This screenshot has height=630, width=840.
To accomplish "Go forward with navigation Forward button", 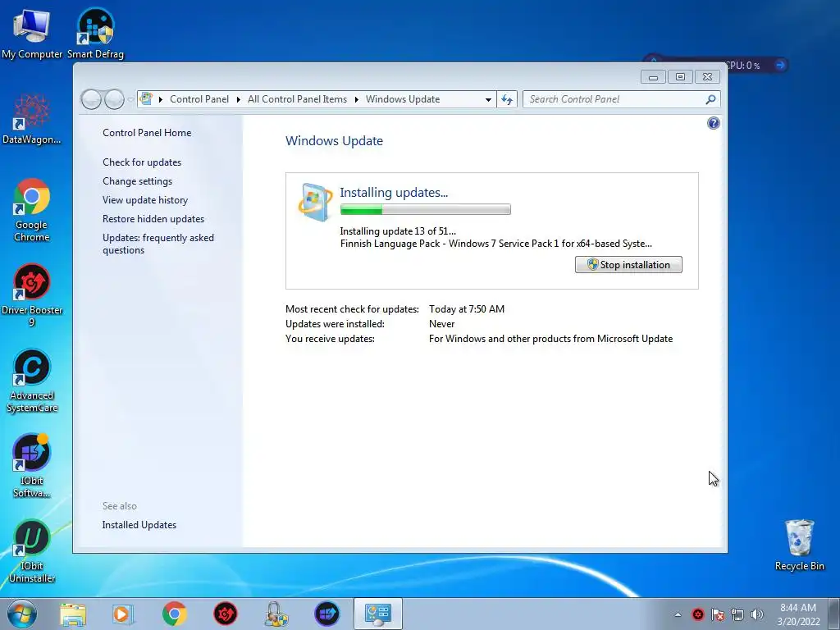I will click(x=114, y=99).
